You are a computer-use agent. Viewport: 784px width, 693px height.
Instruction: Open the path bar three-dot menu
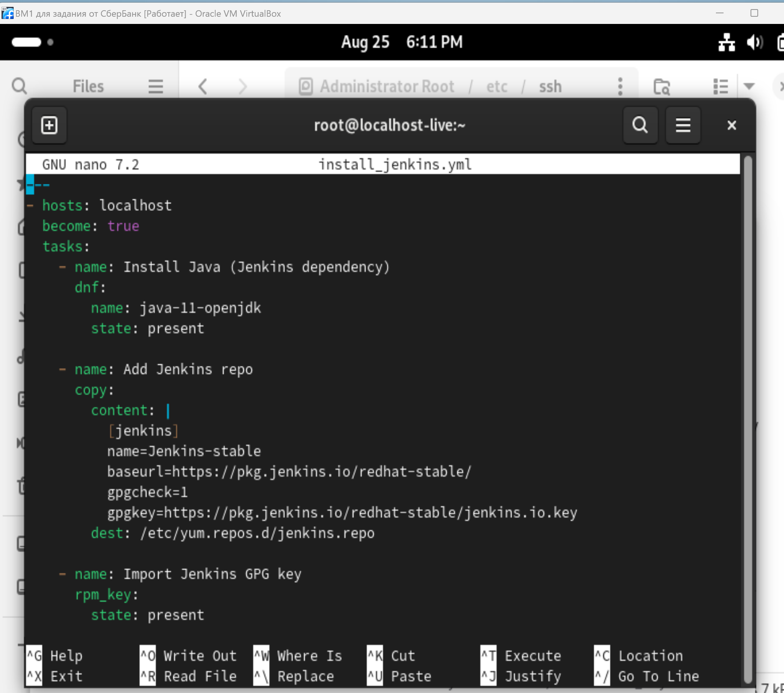coord(620,86)
